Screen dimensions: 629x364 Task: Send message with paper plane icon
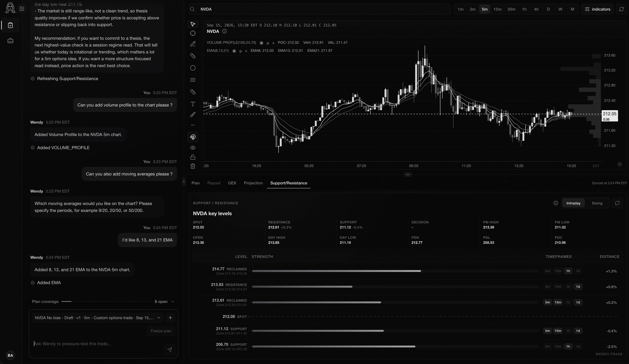(x=170, y=350)
